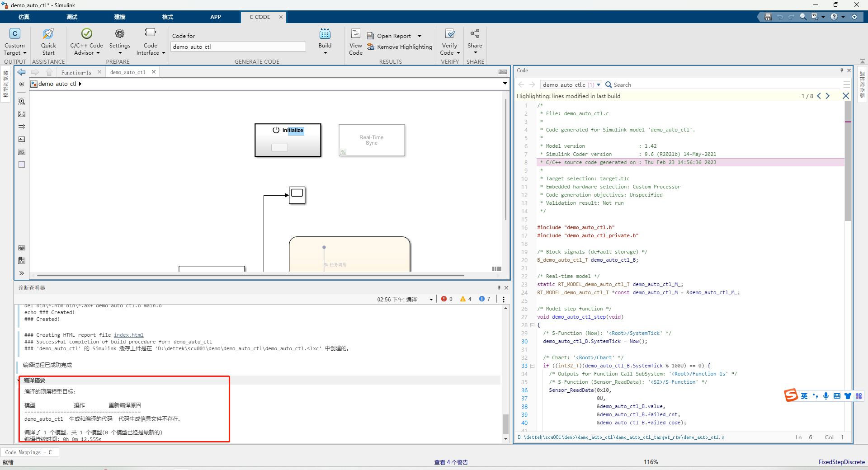Switch to the 调试 ribbon tab
The image size is (868, 470).
[x=72, y=17]
